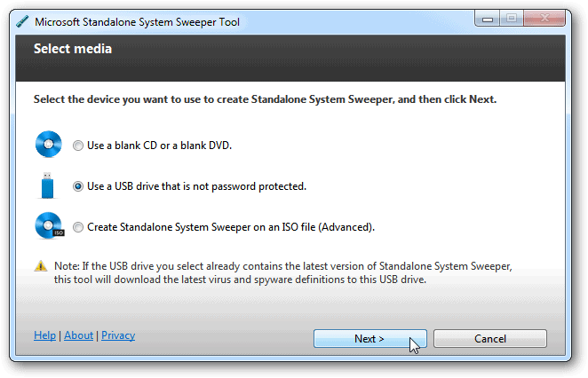The width and height of the screenshot is (588, 378).
Task: Click the USB drive note text
Action: point(282,272)
